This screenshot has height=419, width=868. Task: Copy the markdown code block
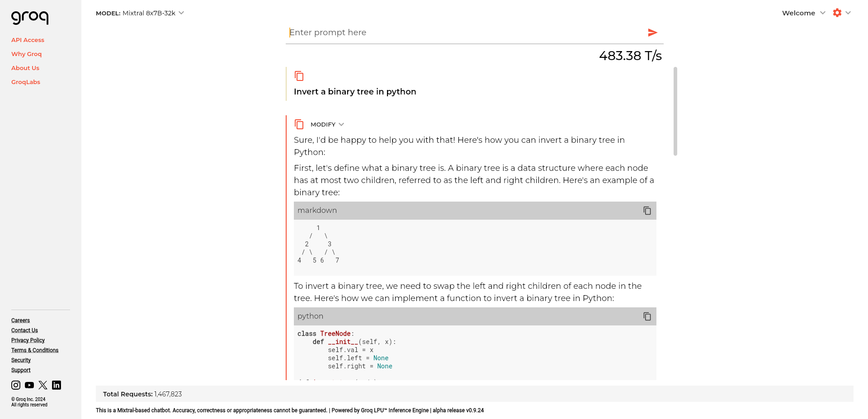[x=647, y=211]
